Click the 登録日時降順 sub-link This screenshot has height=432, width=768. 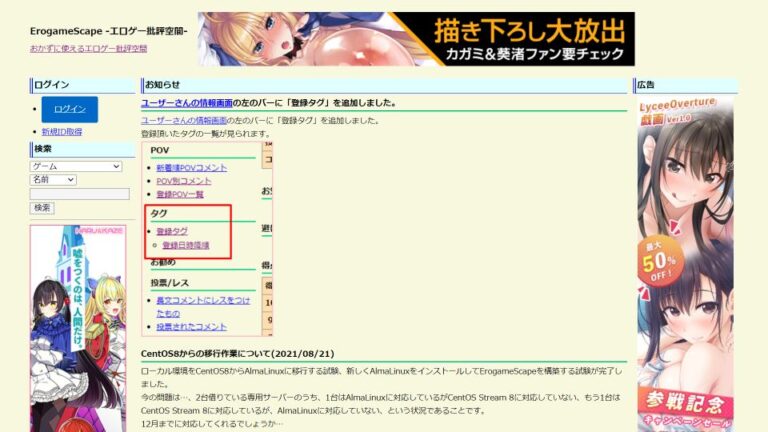[185, 244]
